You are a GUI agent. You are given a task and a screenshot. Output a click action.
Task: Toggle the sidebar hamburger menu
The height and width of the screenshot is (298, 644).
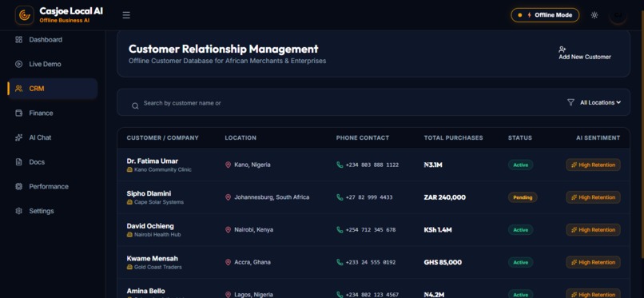tap(126, 15)
